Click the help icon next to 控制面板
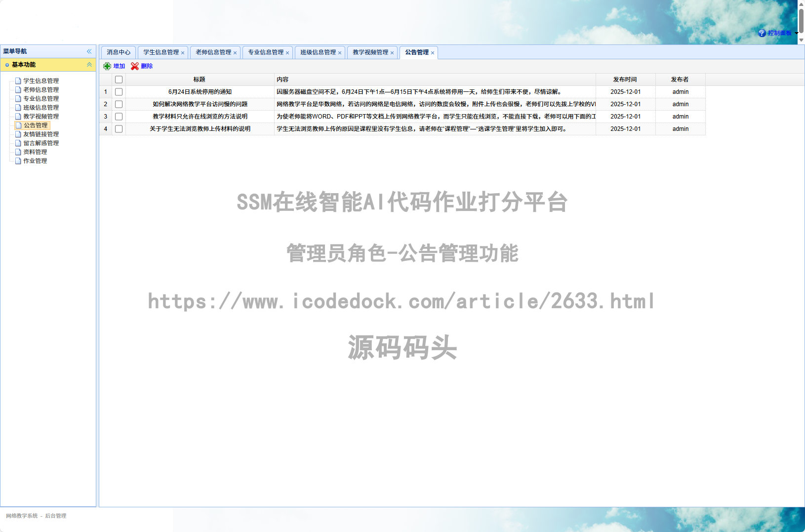Viewport: 805px width, 532px height. tap(761, 33)
